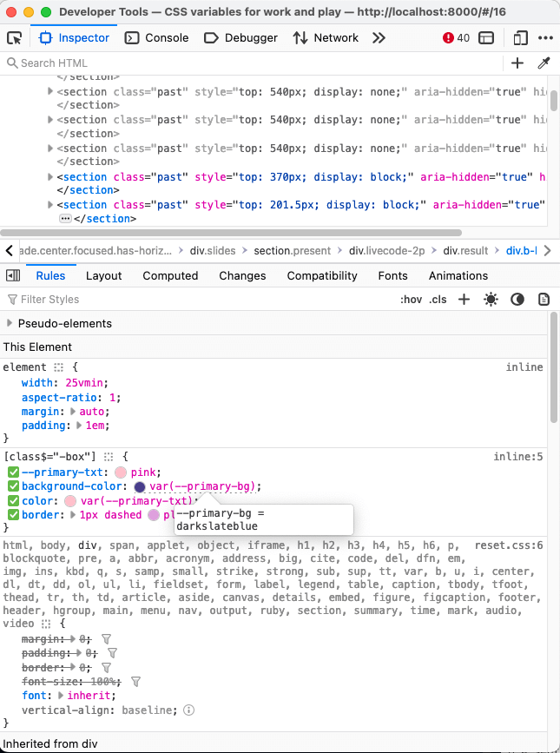Expand the first past section node

[49, 91]
